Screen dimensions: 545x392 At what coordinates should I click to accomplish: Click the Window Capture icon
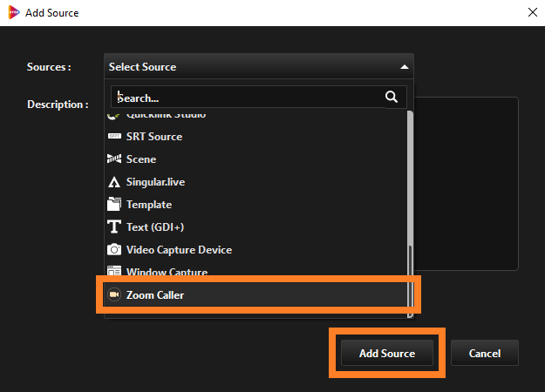click(x=114, y=271)
